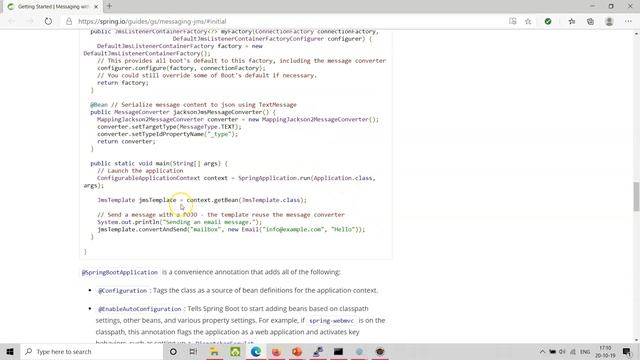Add this page to favorites via the star
The width and height of the screenshot is (640, 360).
point(528,21)
